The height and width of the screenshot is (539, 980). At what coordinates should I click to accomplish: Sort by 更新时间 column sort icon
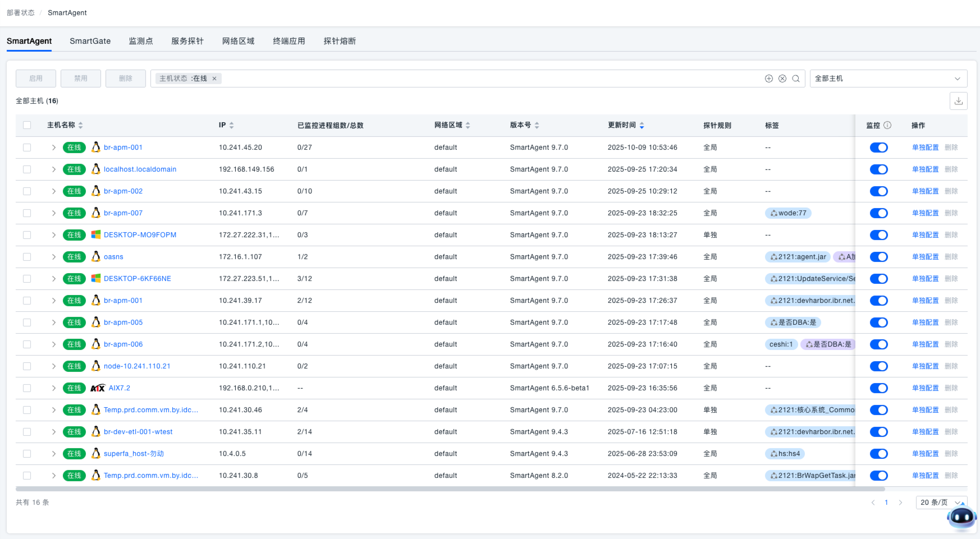point(642,126)
